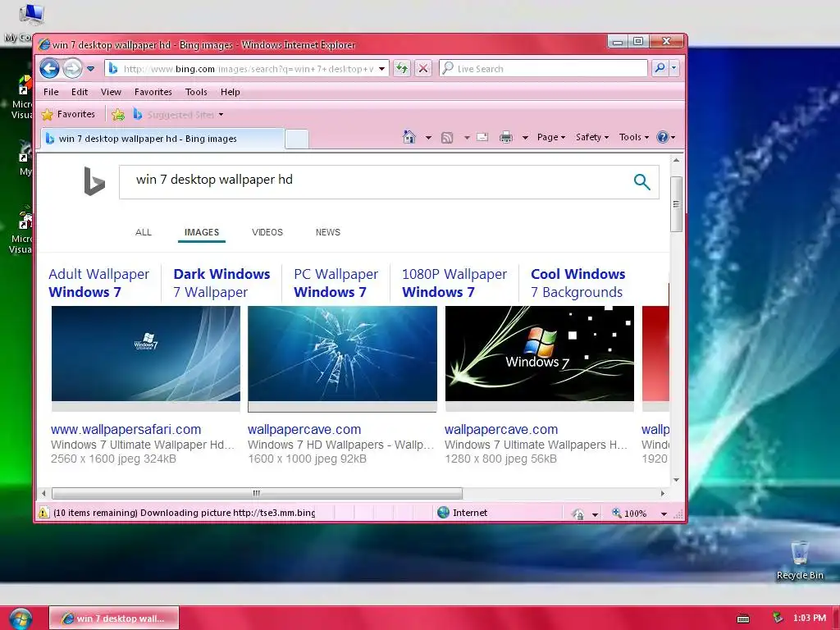Viewport: 840px width, 630px height.
Task: Stop loading with the red X icon
Action: (423, 69)
